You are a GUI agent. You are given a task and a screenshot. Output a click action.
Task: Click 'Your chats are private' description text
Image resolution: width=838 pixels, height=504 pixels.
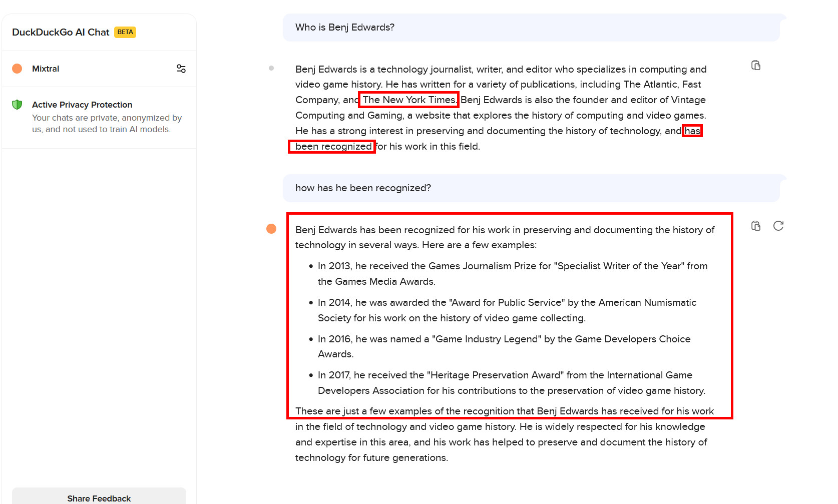click(x=107, y=124)
